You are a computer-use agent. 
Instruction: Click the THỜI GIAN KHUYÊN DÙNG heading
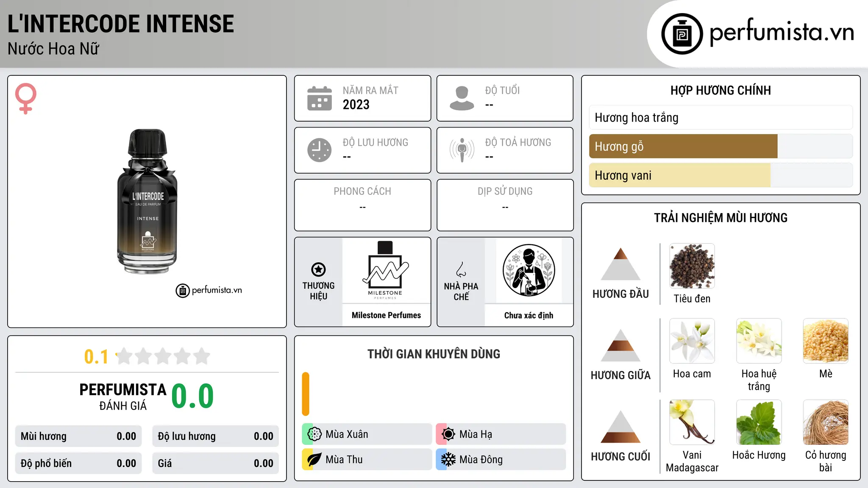[434, 354]
